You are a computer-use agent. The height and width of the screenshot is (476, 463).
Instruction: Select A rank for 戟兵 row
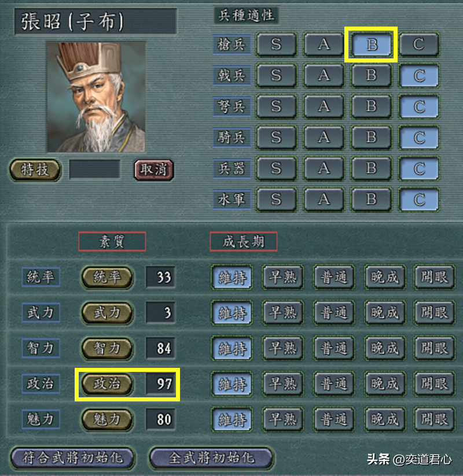pyautogui.click(x=324, y=75)
